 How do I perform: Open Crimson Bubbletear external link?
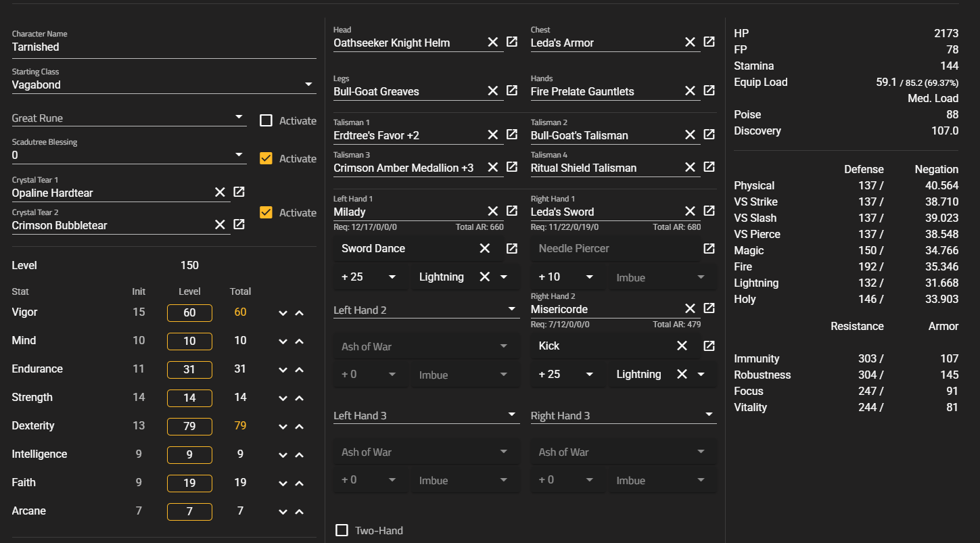coord(239,225)
